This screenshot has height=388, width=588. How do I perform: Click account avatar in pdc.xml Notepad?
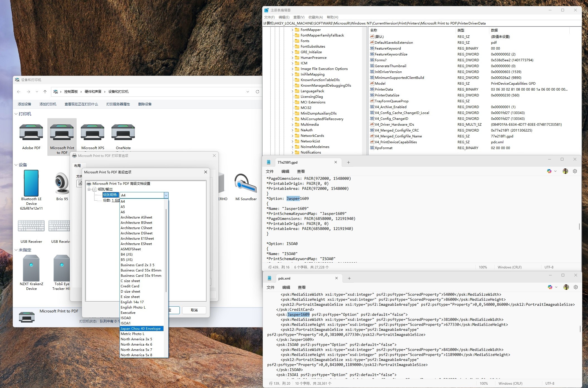point(566,287)
